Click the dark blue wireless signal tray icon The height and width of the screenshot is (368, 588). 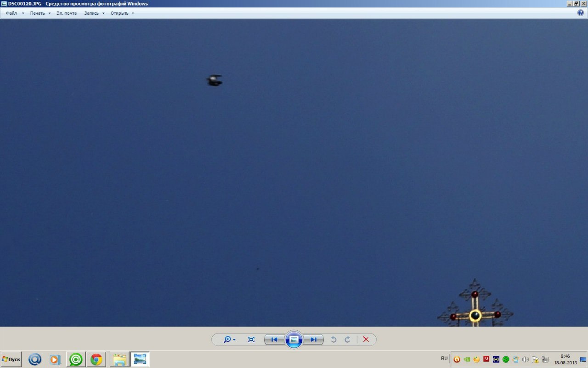496,359
